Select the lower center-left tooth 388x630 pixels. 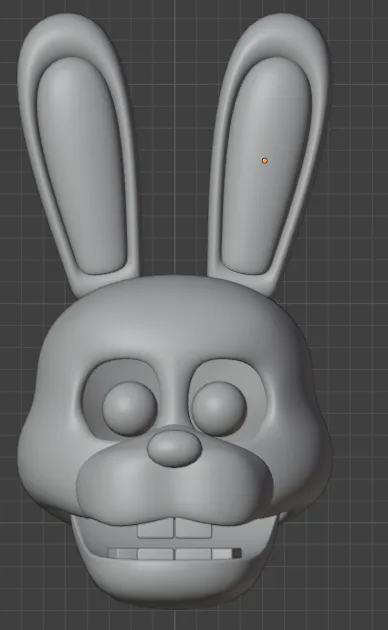[155, 554]
